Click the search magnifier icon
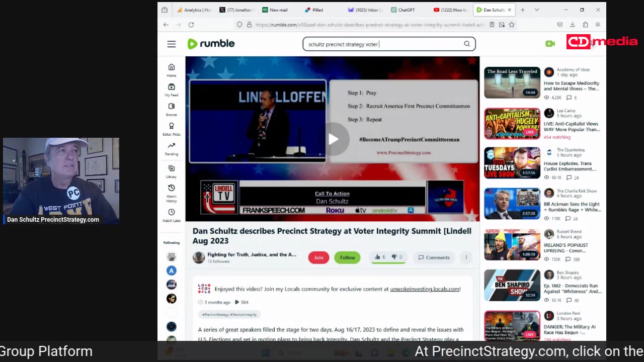The height and width of the screenshot is (362, 644). coord(467,44)
